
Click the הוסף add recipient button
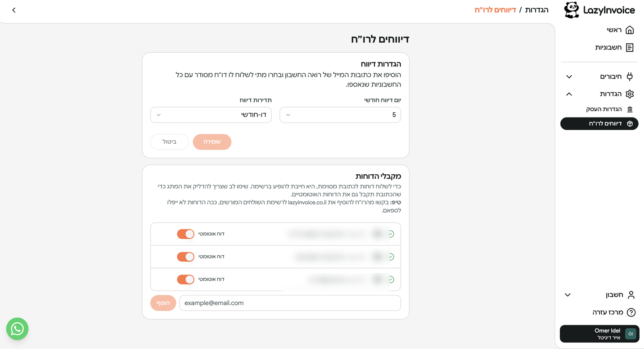[163, 303]
